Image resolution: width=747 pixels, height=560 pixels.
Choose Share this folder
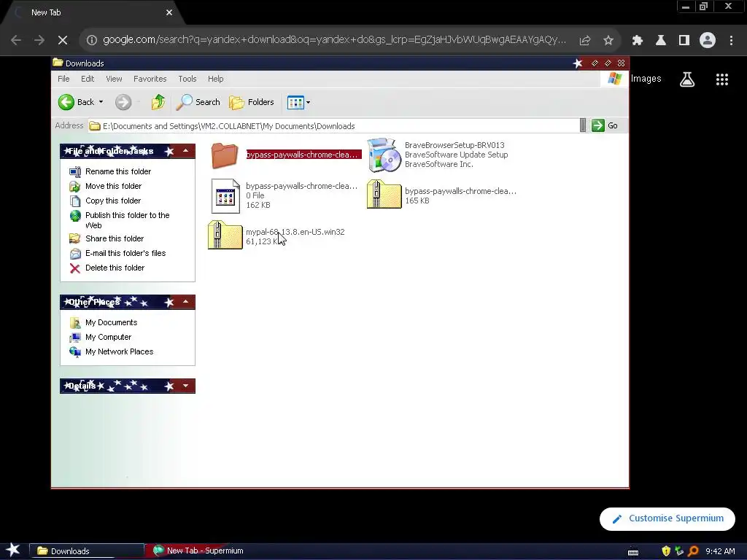click(115, 238)
